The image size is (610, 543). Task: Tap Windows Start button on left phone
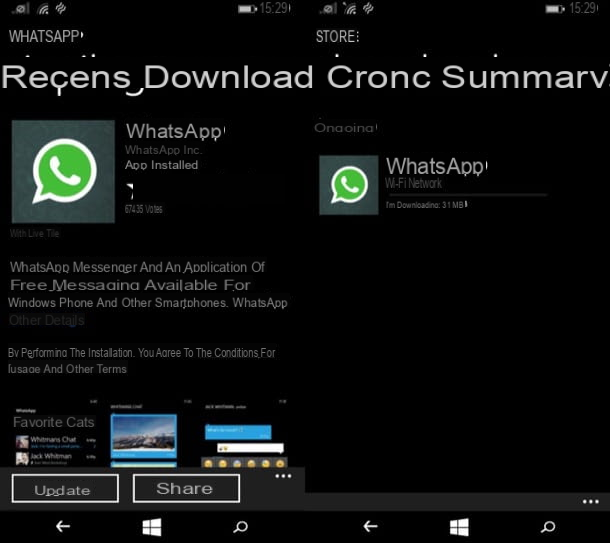point(152,527)
